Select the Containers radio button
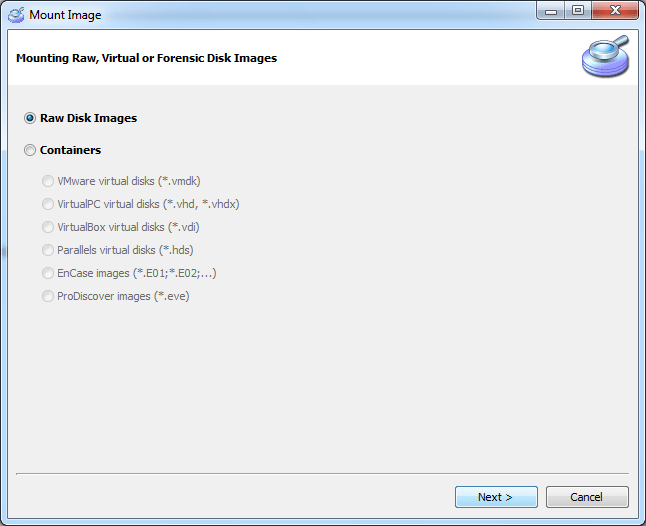This screenshot has width=646, height=526. click(x=30, y=150)
